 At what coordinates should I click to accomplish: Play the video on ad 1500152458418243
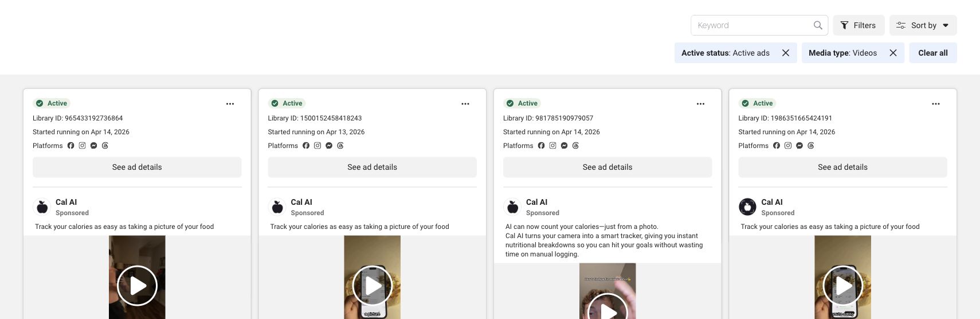pyautogui.click(x=372, y=286)
